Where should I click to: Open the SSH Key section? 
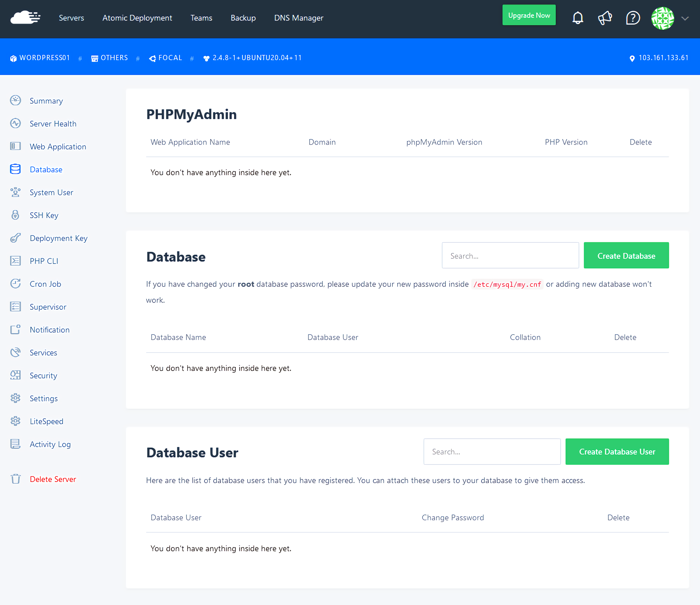click(x=44, y=215)
